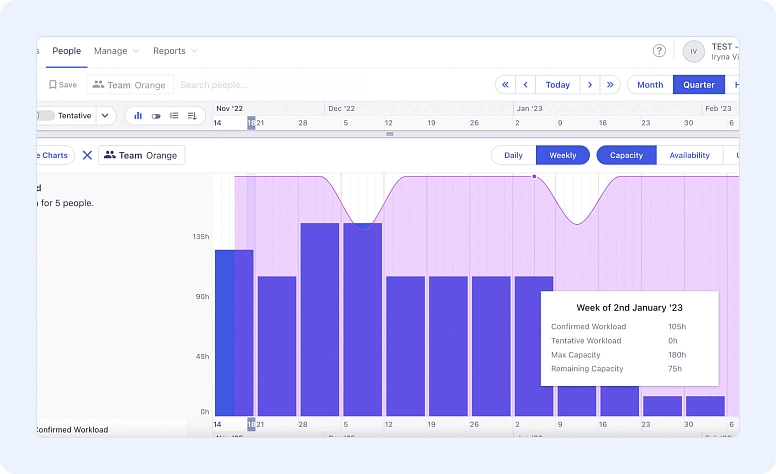Advance with the single right arrow

[590, 85]
